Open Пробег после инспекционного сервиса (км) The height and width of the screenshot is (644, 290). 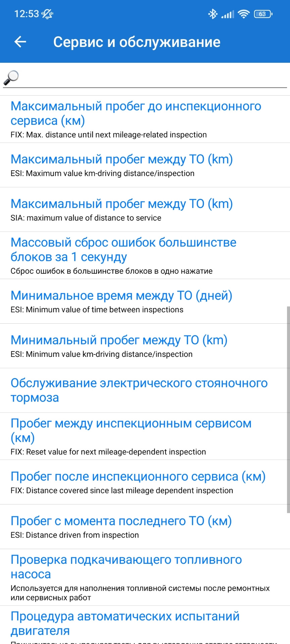click(x=138, y=482)
